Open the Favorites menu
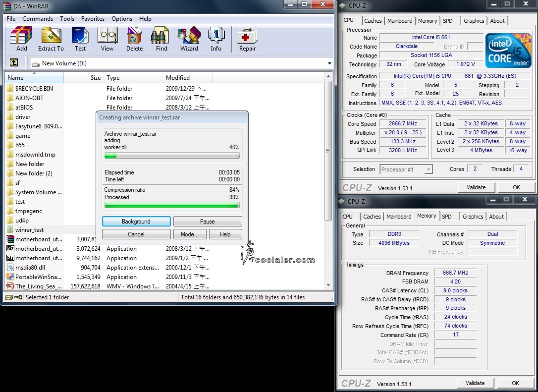The image size is (538, 392). 93,19
